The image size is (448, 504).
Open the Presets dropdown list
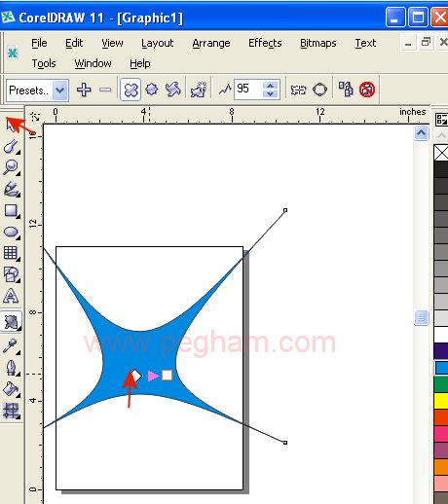point(60,90)
